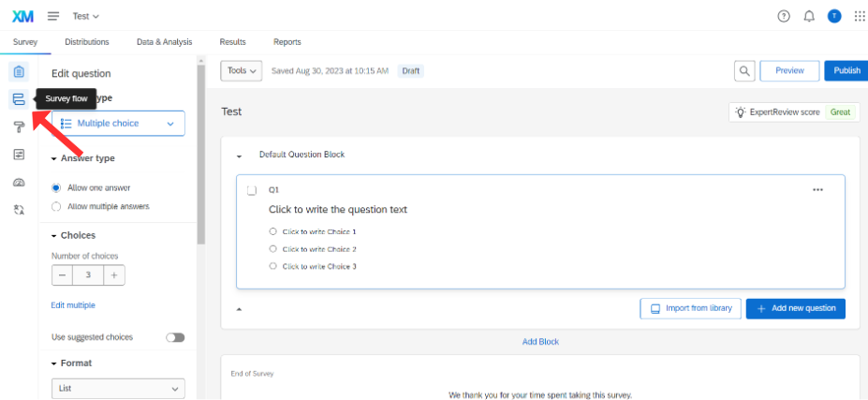Increase number of choices with plus button
The width and height of the screenshot is (868, 400).
[x=114, y=275]
